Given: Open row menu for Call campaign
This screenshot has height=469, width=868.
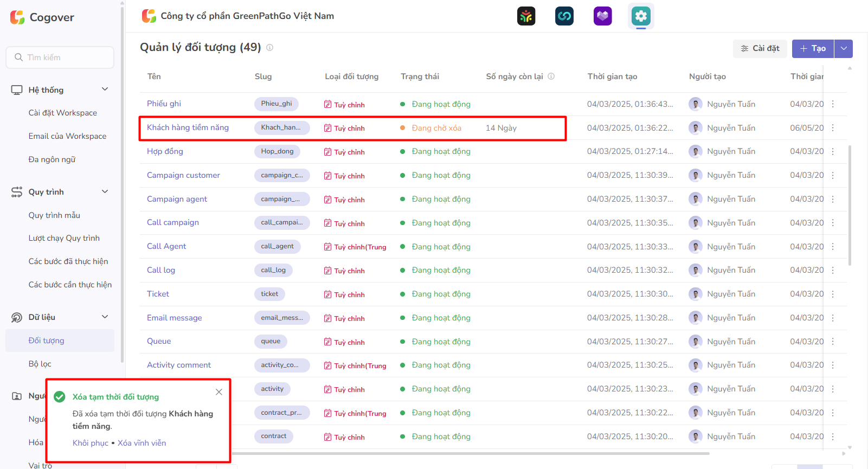Looking at the screenshot, I should point(833,223).
